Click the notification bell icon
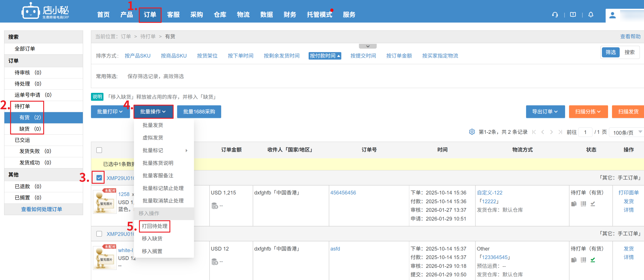 (x=591, y=15)
